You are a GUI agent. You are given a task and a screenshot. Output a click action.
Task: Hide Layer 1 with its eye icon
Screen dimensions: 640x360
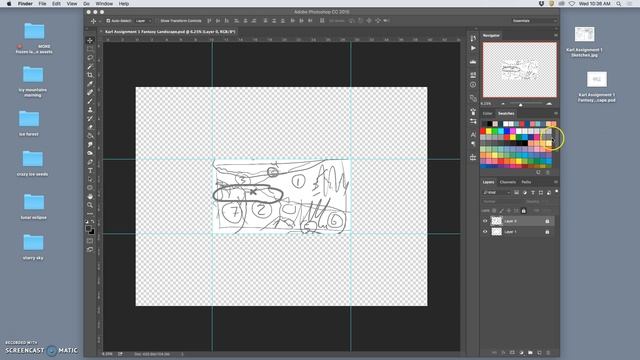(x=485, y=231)
